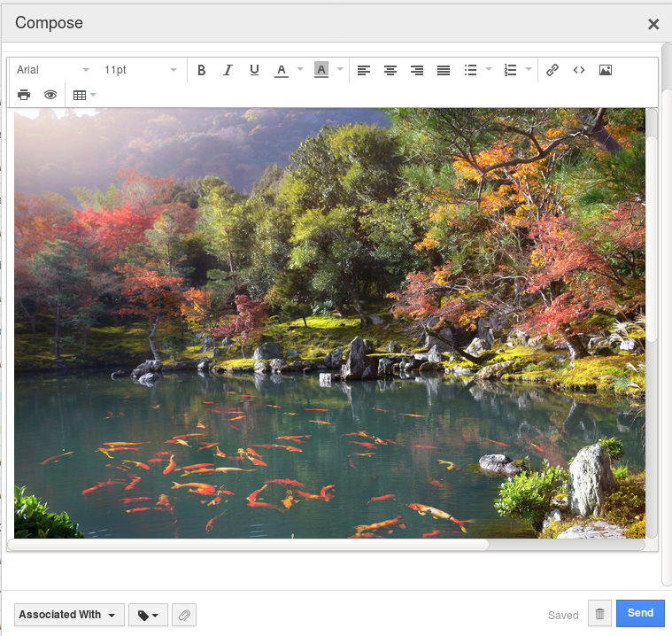Preview the email with eye icon
This screenshot has width=672, height=636.
(x=50, y=95)
